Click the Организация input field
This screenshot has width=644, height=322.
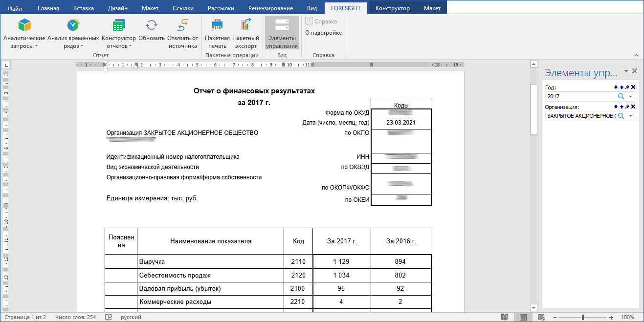coord(580,116)
